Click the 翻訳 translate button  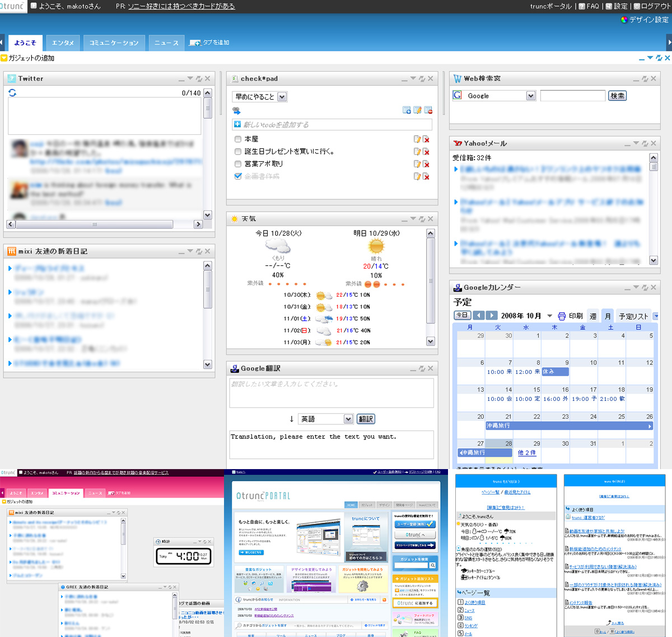366,419
